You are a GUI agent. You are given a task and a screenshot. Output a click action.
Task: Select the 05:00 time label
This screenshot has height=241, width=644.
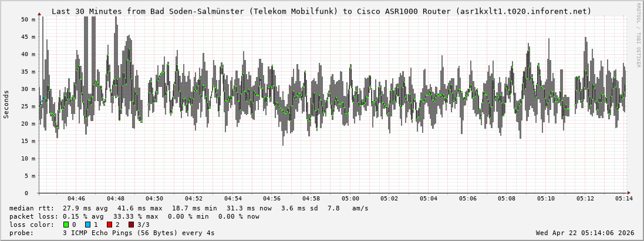pos(350,199)
